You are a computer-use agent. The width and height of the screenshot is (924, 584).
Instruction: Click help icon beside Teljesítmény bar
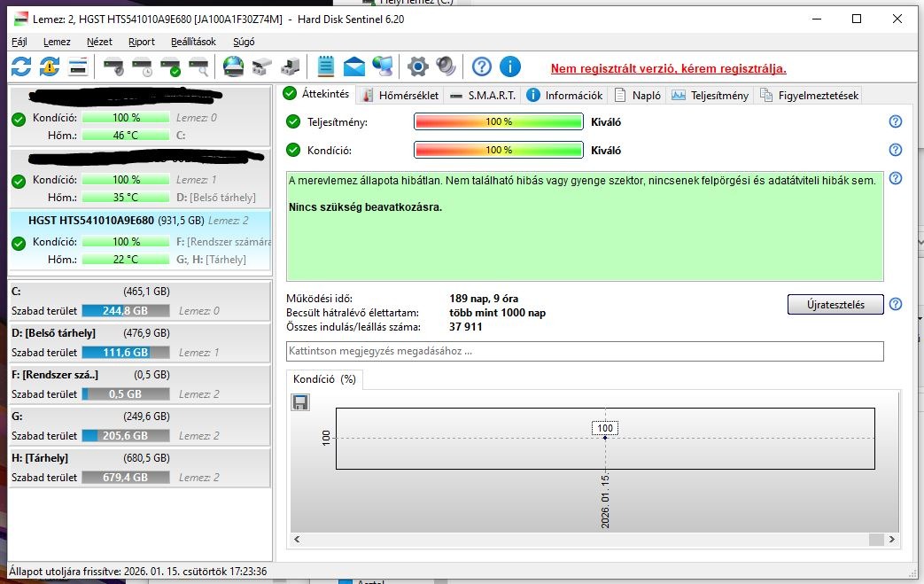coord(895,121)
